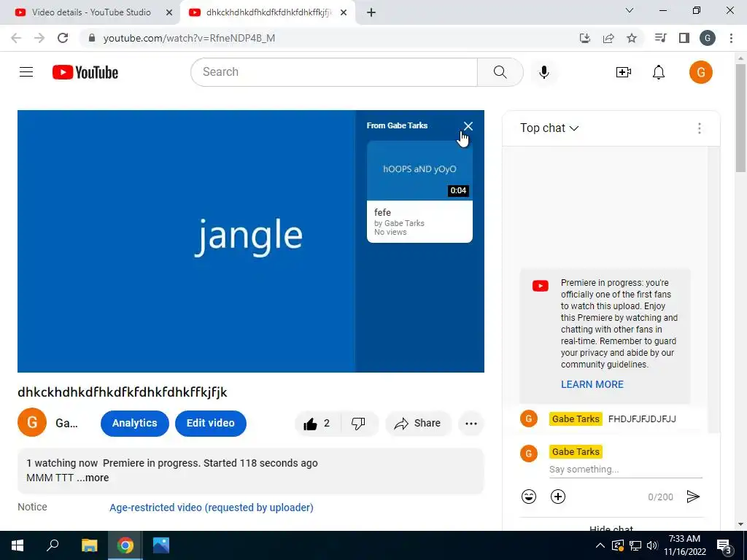Screen dimensions: 747x560
Task: Reload the page
Action: (x=63, y=38)
